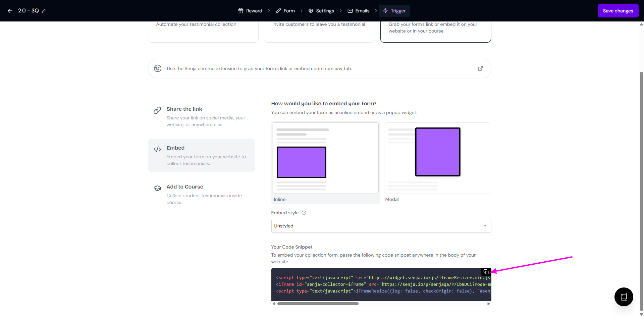Image resolution: width=644 pixels, height=317 pixels.
Task: Select the Trigger step
Action: pyautogui.click(x=394, y=11)
